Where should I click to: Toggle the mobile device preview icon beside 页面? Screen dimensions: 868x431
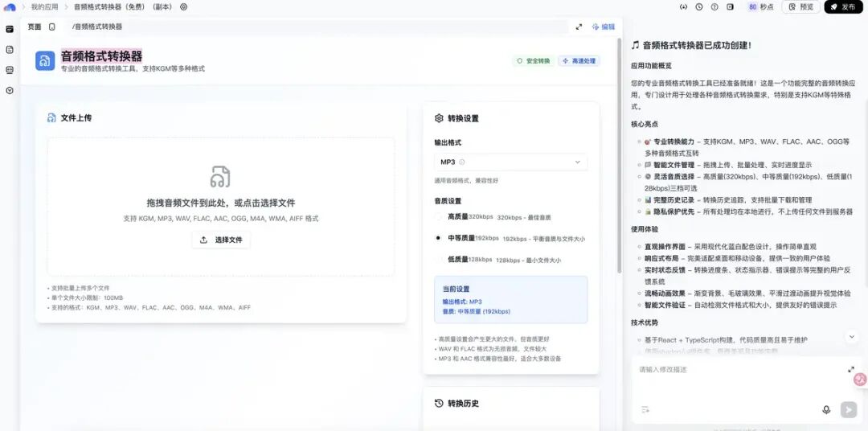pos(52,27)
